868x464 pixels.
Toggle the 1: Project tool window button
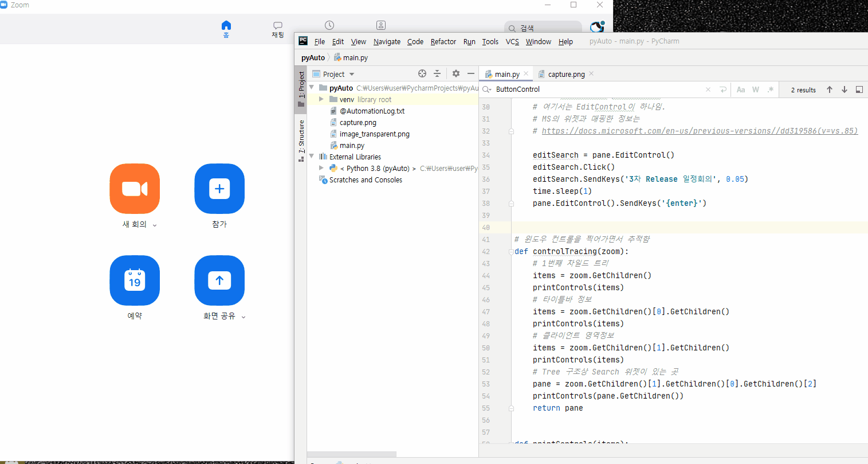pyautogui.click(x=301, y=89)
